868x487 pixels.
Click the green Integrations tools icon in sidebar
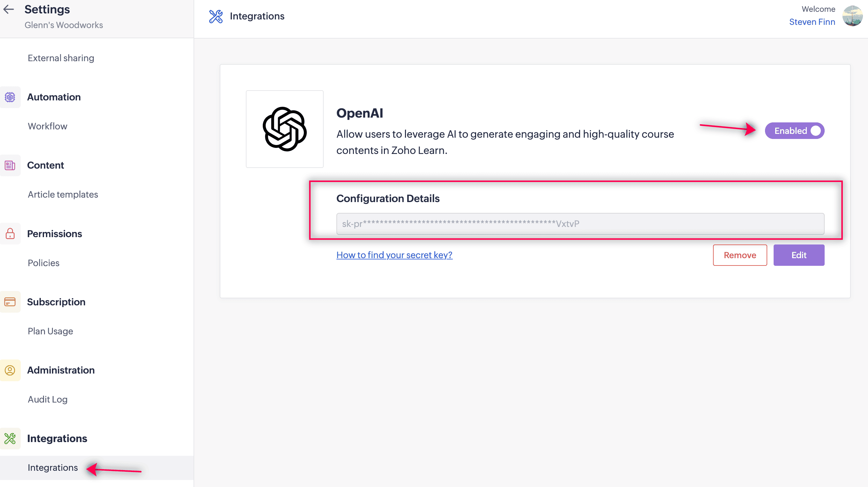(x=10, y=439)
